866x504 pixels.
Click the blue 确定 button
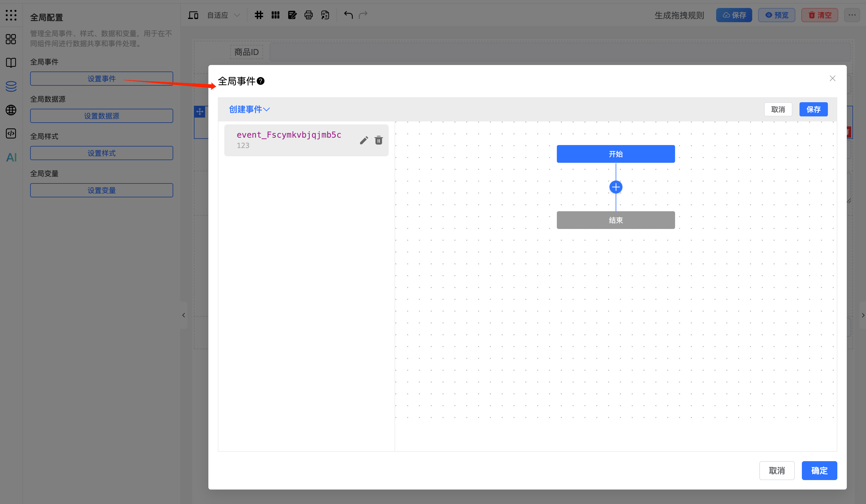(819, 470)
